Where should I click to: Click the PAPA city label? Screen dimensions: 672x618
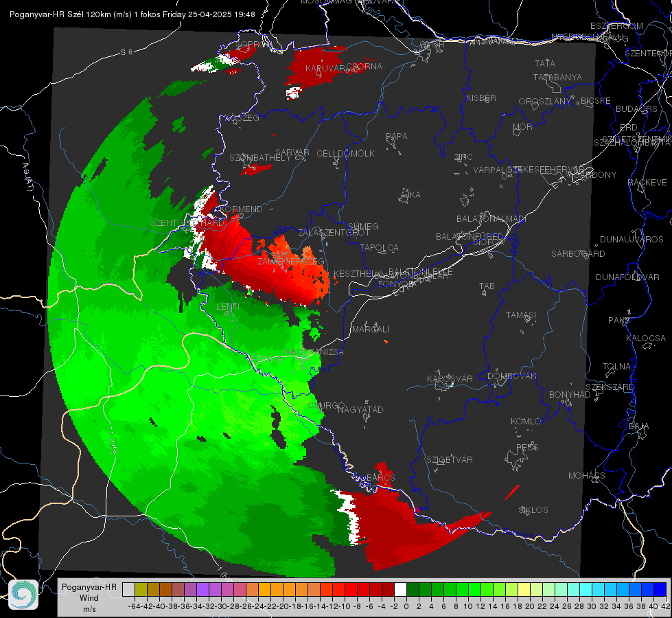pos(397,137)
